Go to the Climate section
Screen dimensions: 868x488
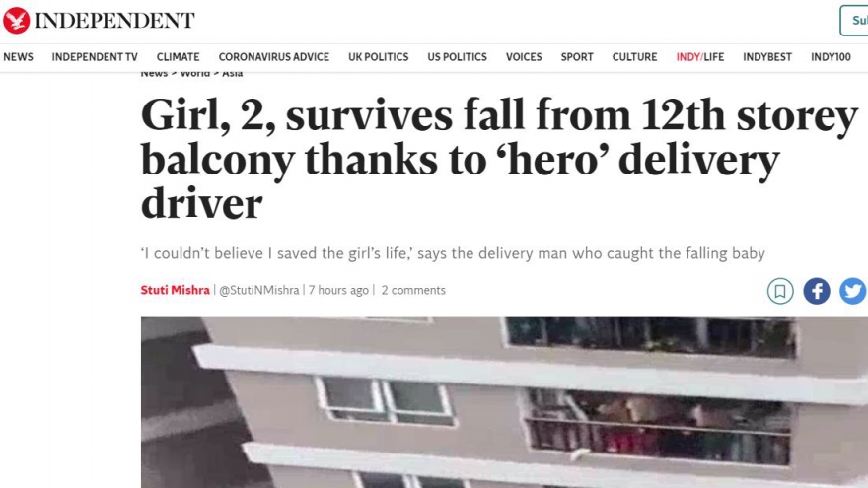click(178, 57)
